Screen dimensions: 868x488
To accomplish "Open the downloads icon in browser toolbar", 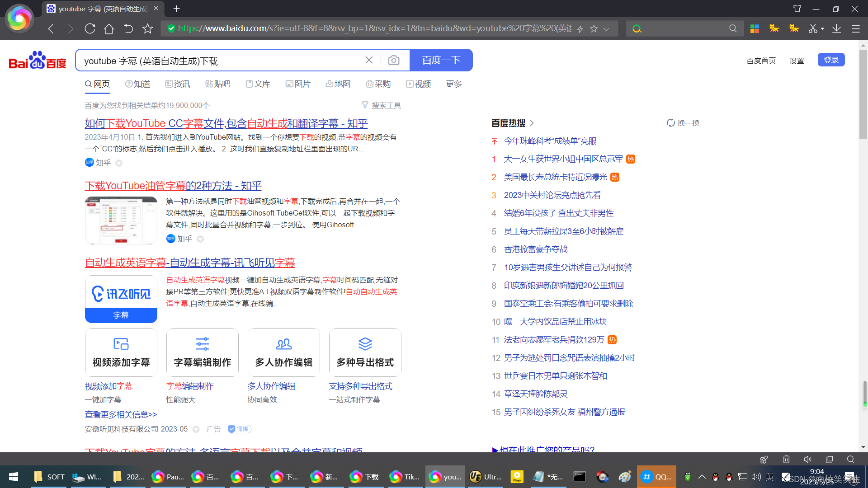I will (836, 29).
